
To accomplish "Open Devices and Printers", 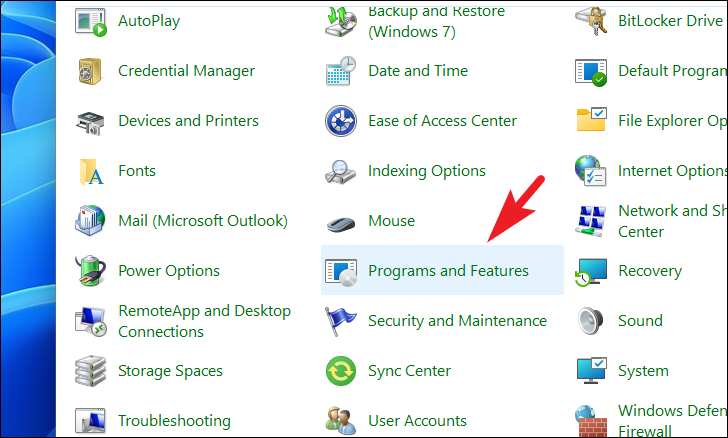I will [188, 121].
